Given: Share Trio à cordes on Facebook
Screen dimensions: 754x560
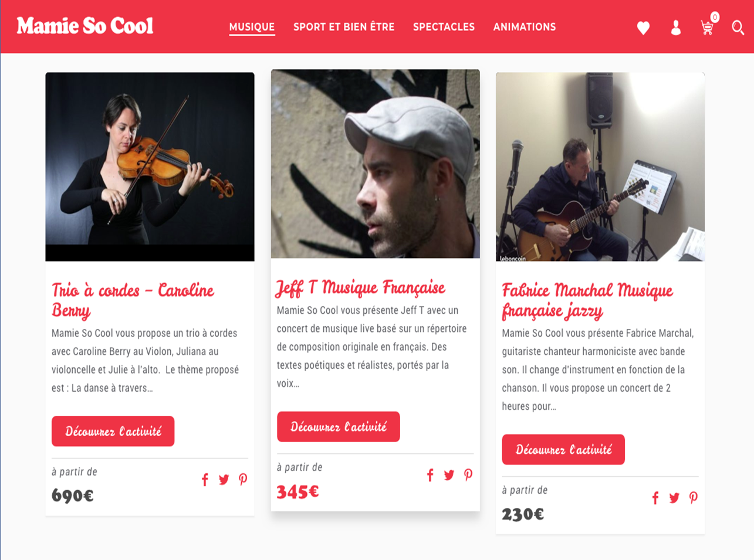Looking at the screenshot, I should pyautogui.click(x=205, y=480).
